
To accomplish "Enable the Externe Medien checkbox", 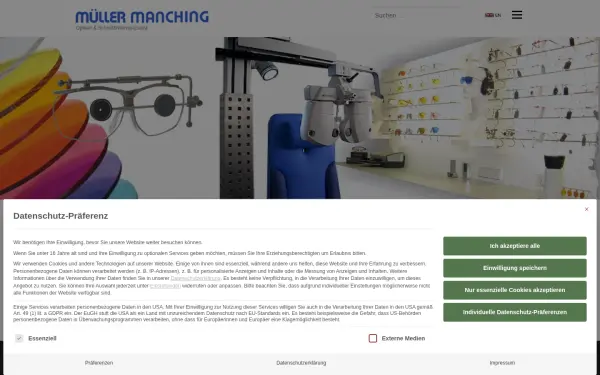I will pyautogui.click(x=373, y=338).
